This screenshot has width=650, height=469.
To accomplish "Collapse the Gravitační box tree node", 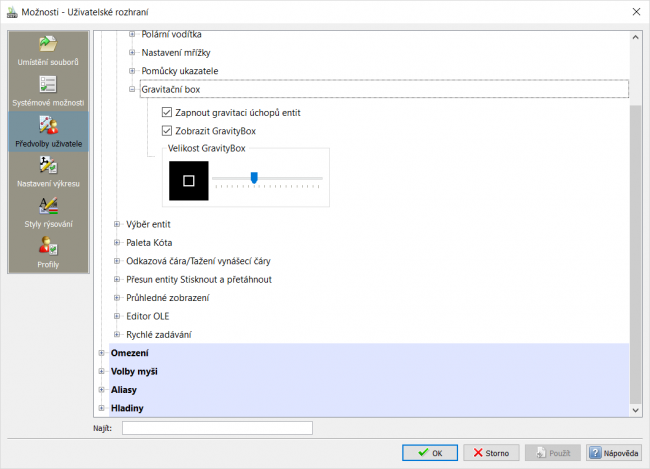I will click(132, 89).
